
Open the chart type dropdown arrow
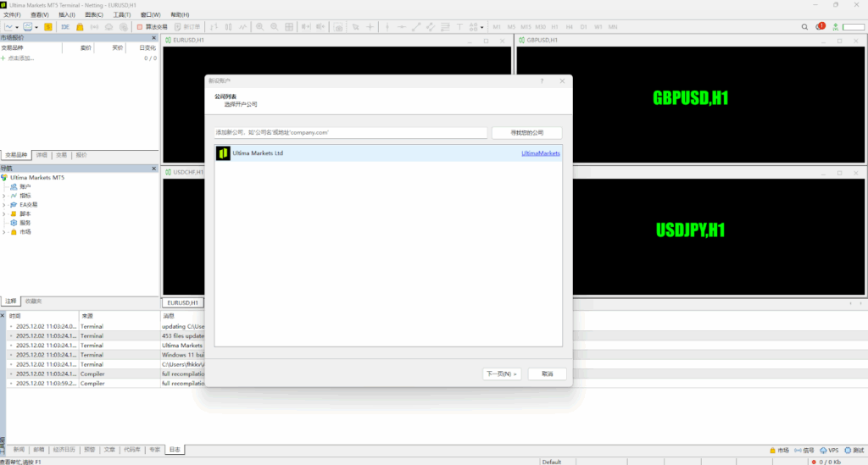point(17,26)
